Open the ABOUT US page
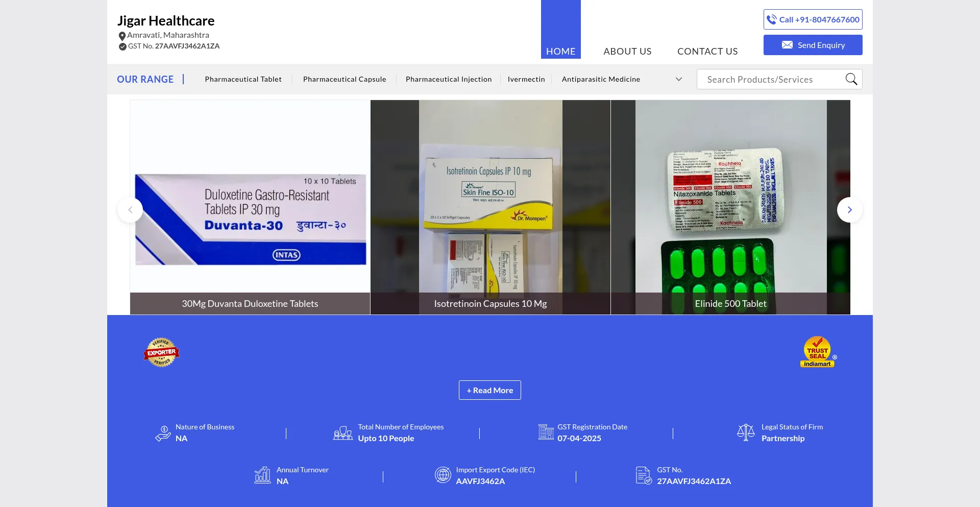The height and width of the screenshot is (507, 980). pos(627,51)
